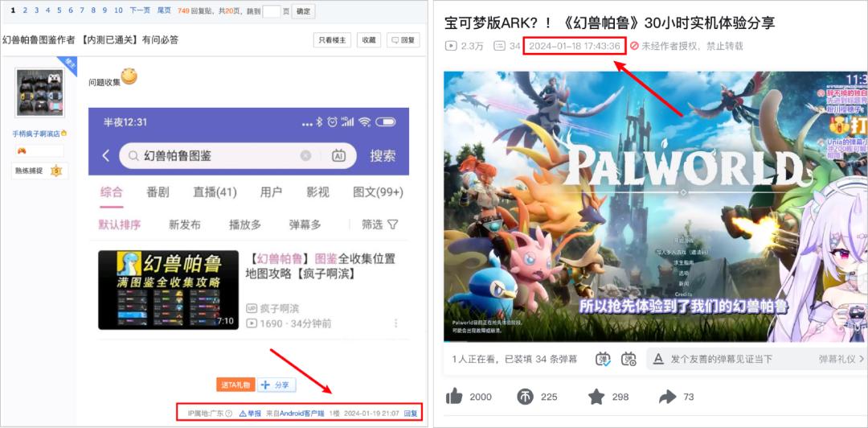Click the 只看楼主 button
Viewport: 868px width, 428px height.
point(332,40)
